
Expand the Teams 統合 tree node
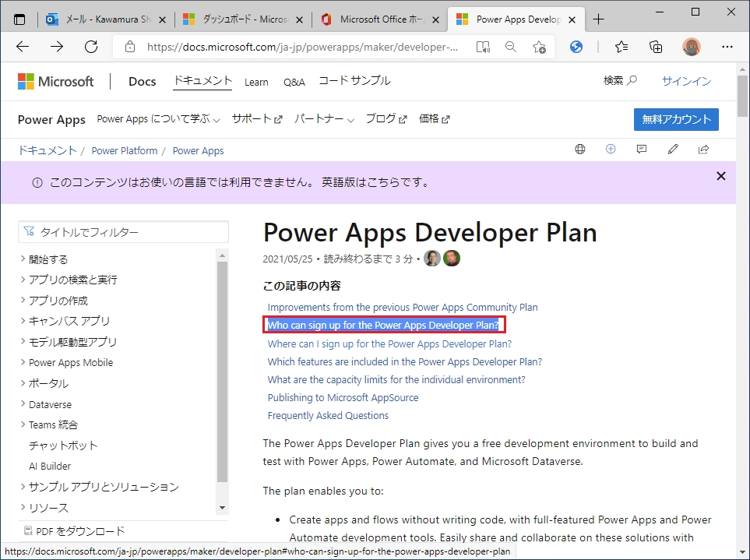(23, 424)
